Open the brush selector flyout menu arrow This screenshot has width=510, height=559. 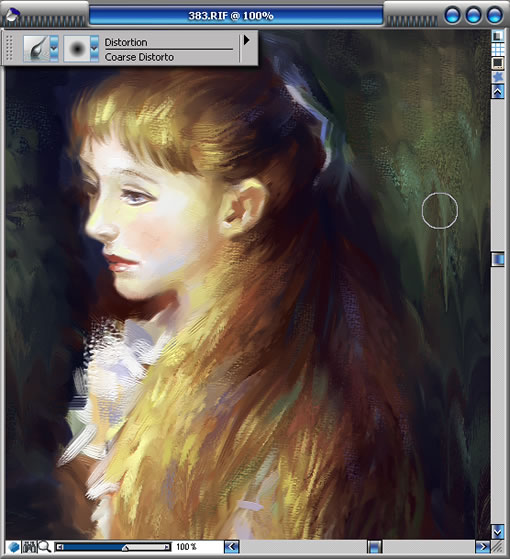pyautogui.click(x=246, y=40)
